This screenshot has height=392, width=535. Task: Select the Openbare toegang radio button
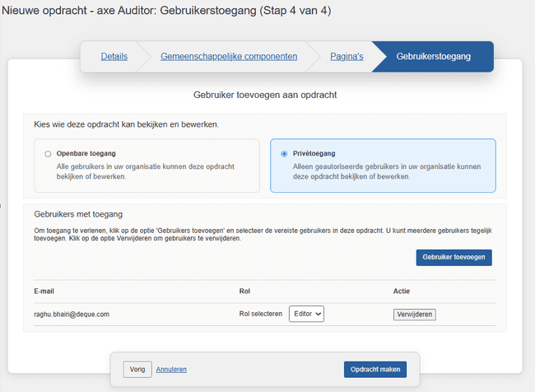tap(48, 154)
